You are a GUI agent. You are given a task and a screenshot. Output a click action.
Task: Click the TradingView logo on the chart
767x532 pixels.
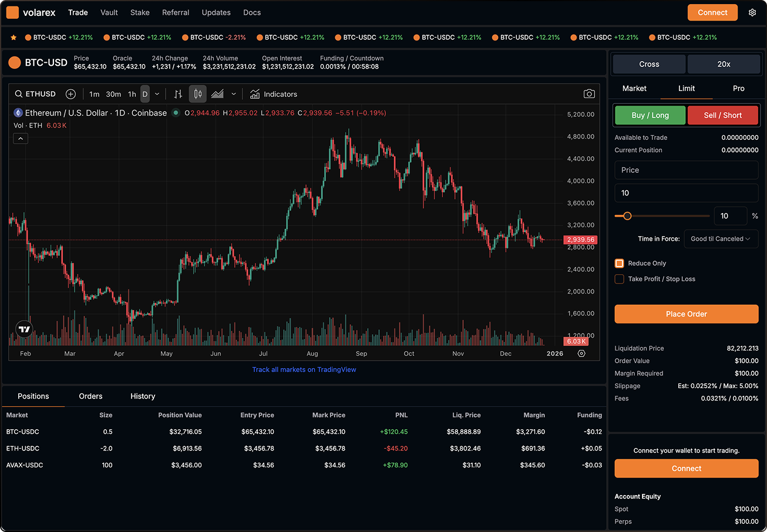pos(23,329)
